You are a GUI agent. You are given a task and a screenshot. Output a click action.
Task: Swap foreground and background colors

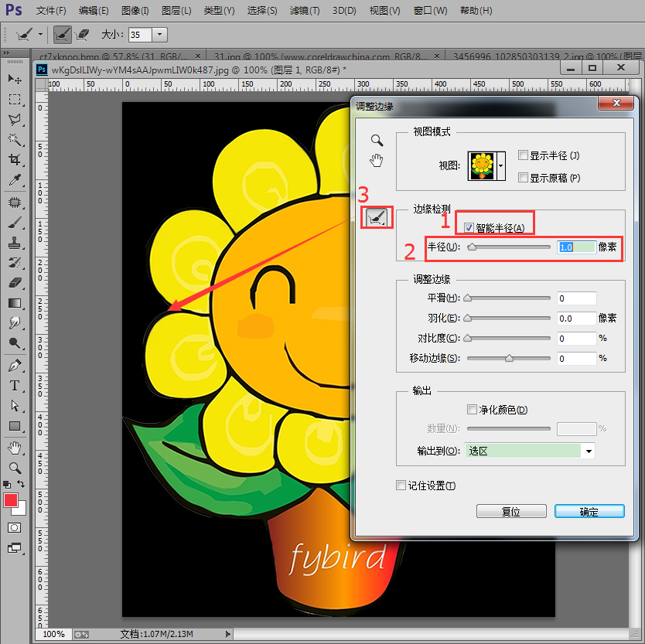pyautogui.click(x=21, y=484)
